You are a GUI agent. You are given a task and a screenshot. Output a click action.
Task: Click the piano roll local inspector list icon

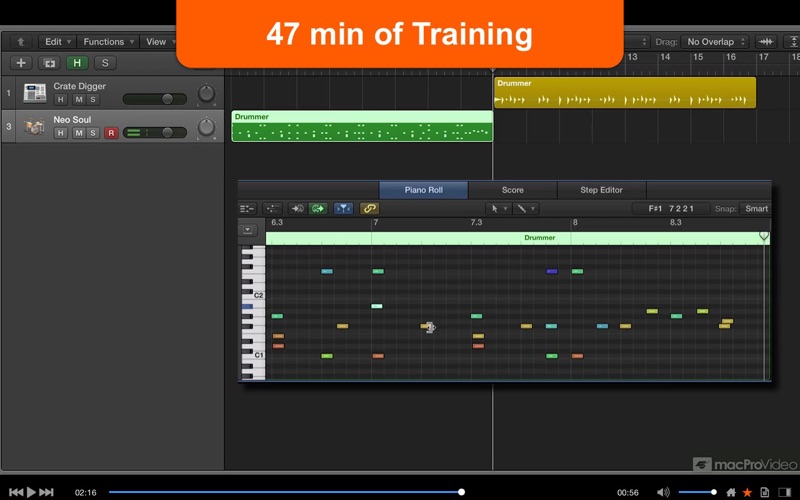(247, 209)
